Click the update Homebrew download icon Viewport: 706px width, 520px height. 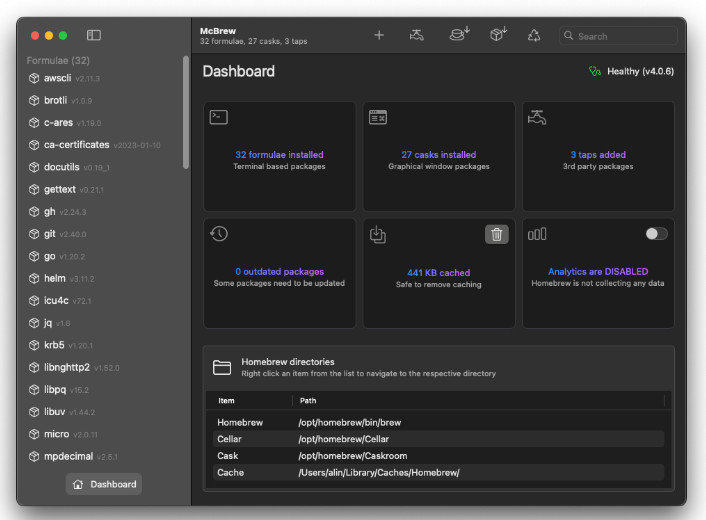[x=459, y=34]
